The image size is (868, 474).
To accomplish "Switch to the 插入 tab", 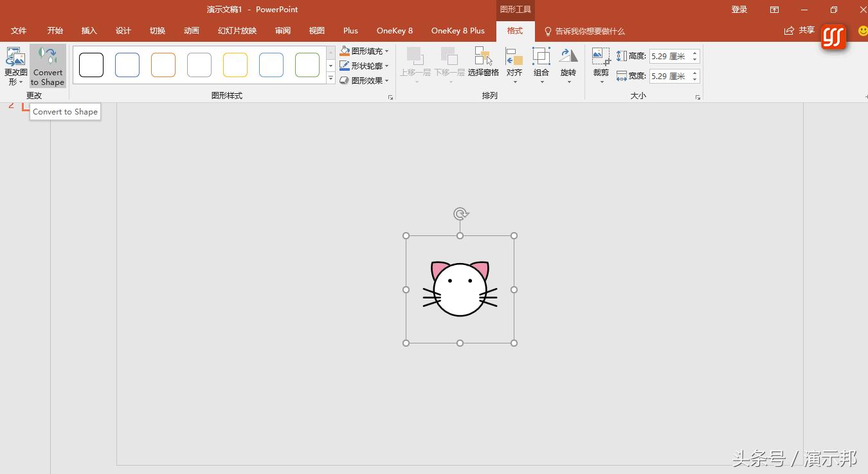I will 89,31.
